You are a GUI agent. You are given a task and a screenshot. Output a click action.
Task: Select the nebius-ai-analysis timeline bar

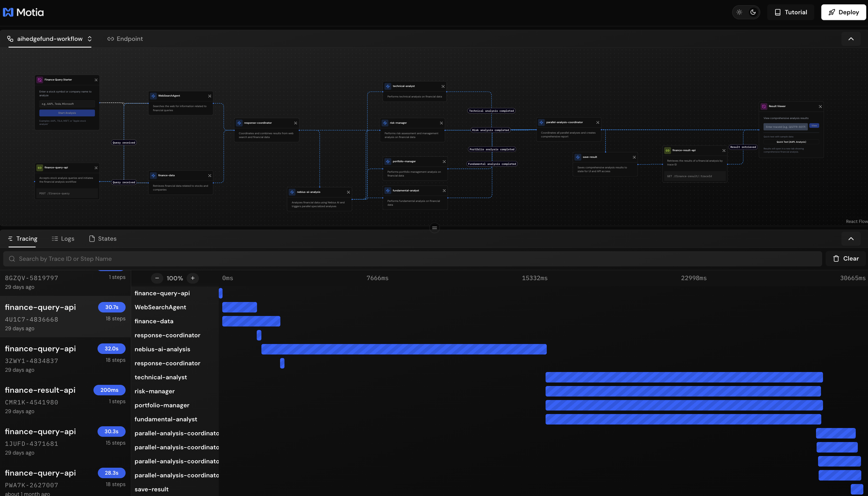point(404,349)
